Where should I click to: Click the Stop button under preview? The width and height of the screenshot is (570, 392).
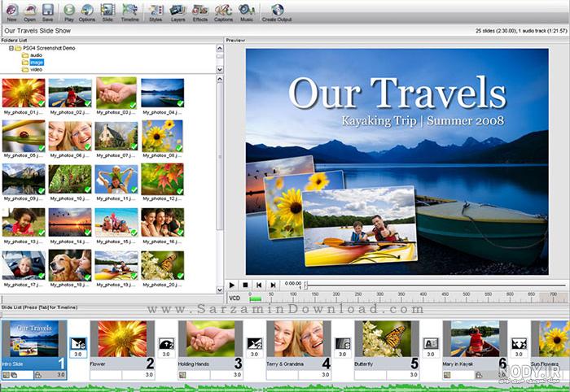(x=245, y=285)
